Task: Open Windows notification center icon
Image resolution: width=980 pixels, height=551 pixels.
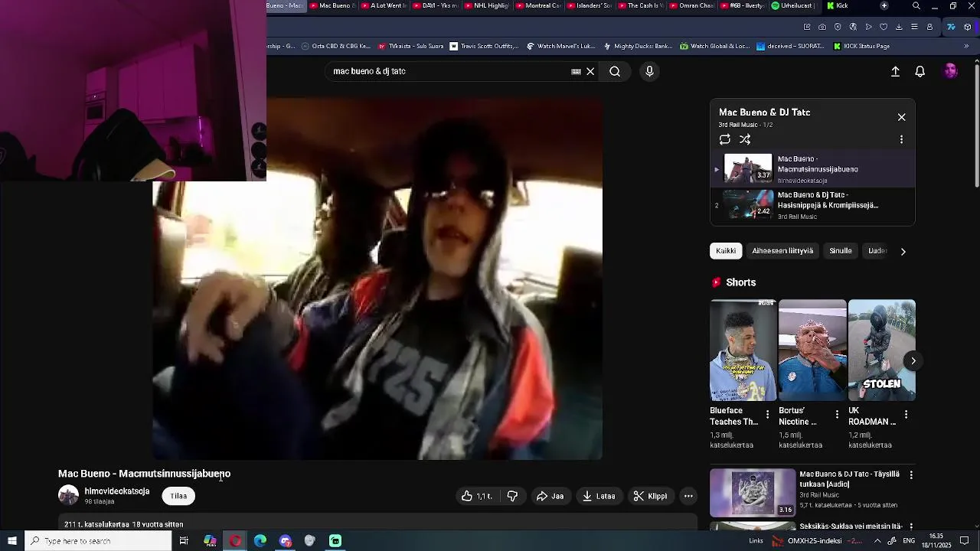Action: coord(965,541)
